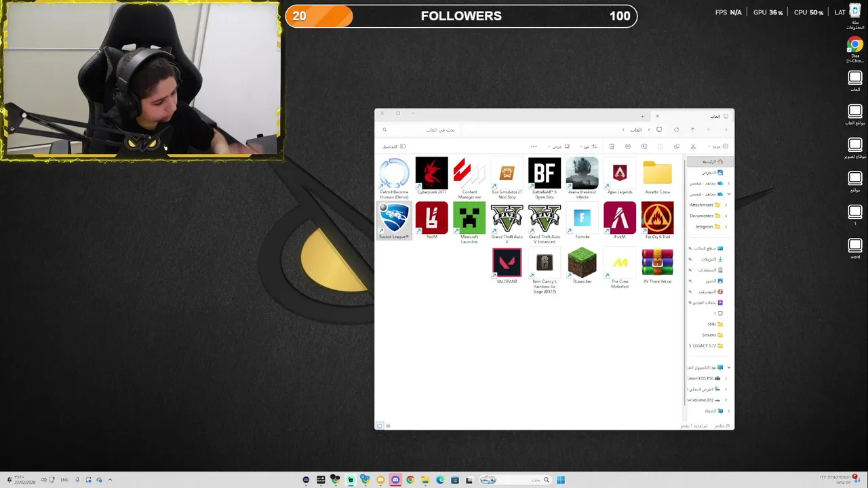Select the FiveM shortcut
This screenshot has height=488, width=868.
click(620, 220)
